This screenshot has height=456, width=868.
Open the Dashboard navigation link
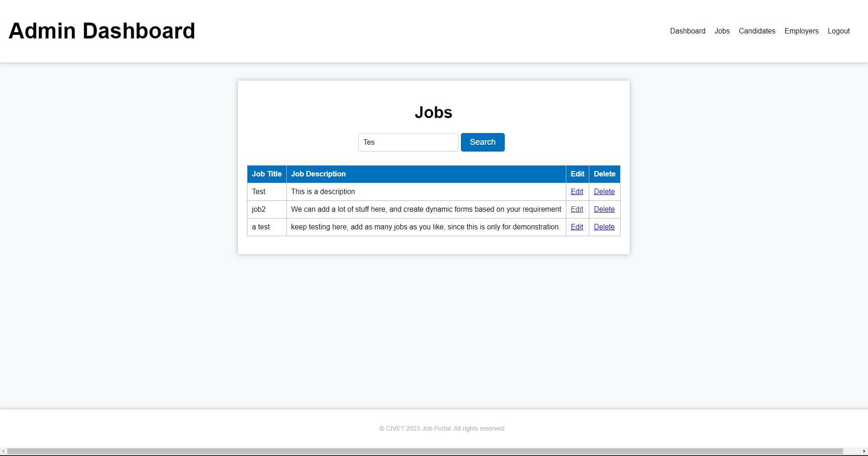688,31
